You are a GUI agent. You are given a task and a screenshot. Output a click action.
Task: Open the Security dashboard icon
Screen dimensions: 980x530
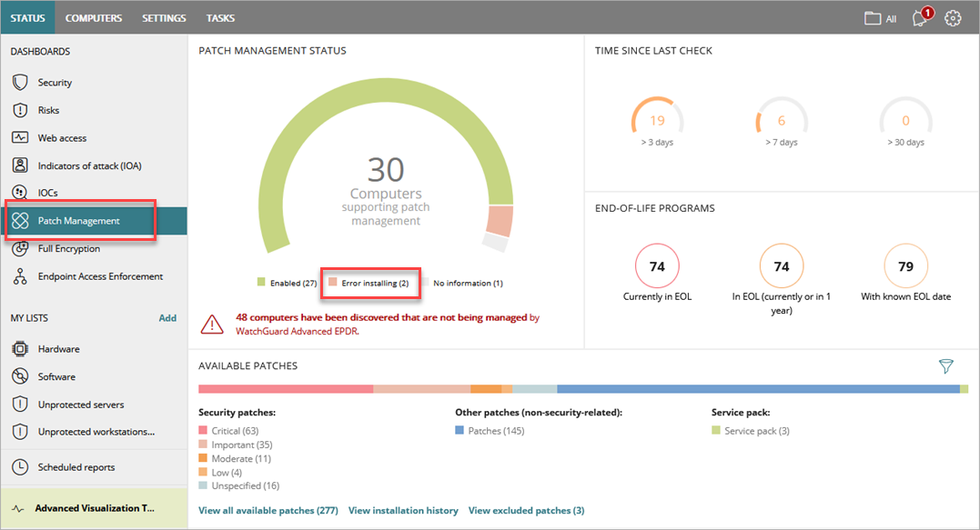[x=18, y=82]
